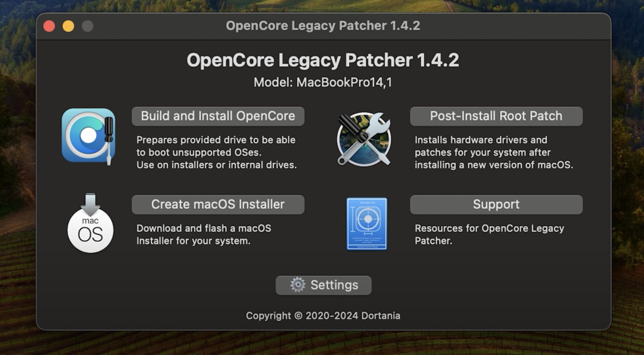This screenshot has width=644, height=355.
Task: Click the Dortania blueprint manual icon
Action: 367,224
